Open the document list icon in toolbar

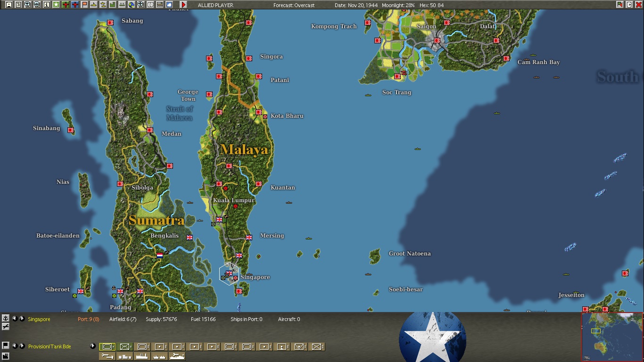[x=18, y=5]
